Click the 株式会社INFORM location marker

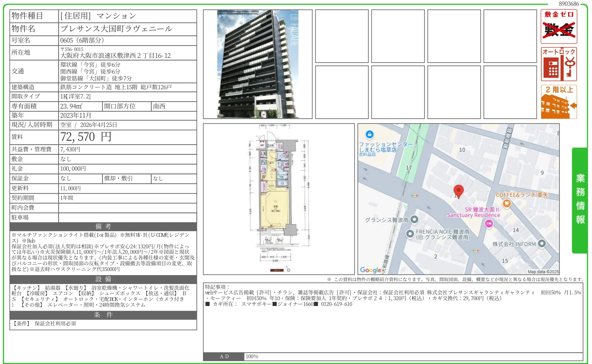coord(541,244)
